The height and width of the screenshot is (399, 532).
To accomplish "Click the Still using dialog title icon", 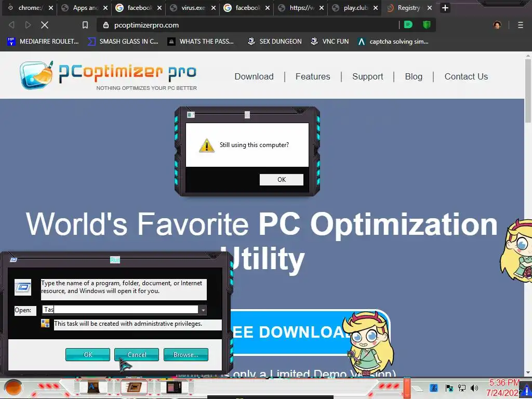I will pos(191,115).
